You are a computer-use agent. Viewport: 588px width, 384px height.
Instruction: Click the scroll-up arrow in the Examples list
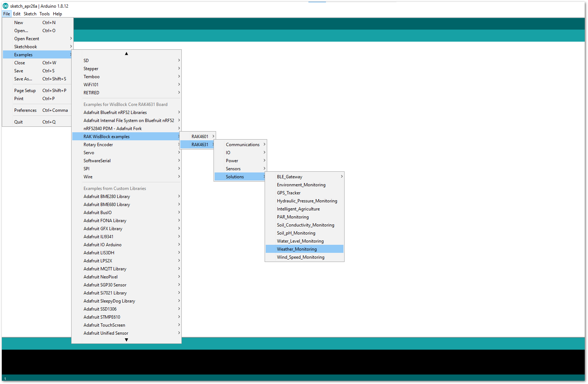(x=126, y=54)
